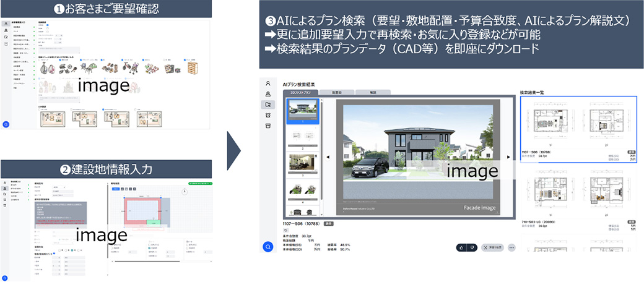Open the plan search folder icon in sidebar
The width and height of the screenshot is (644, 282).
tap(268, 105)
